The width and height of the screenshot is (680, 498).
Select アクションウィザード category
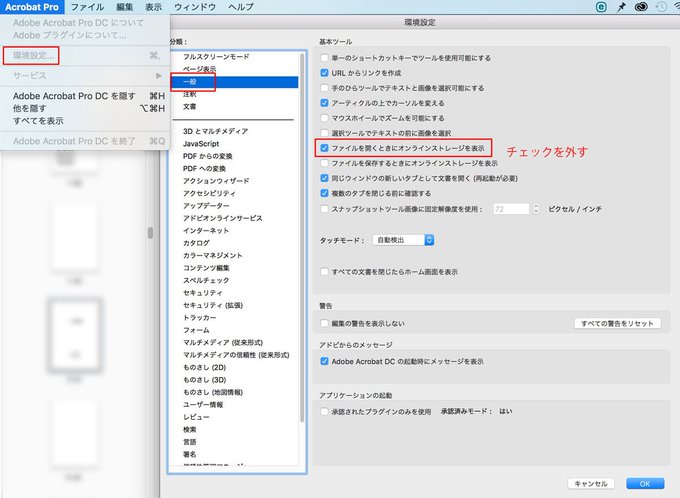tap(216, 180)
